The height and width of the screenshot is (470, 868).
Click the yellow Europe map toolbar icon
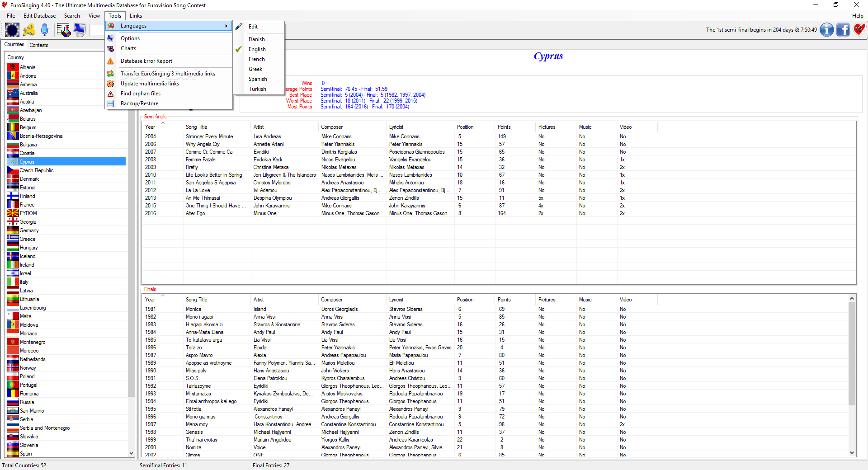pos(29,30)
